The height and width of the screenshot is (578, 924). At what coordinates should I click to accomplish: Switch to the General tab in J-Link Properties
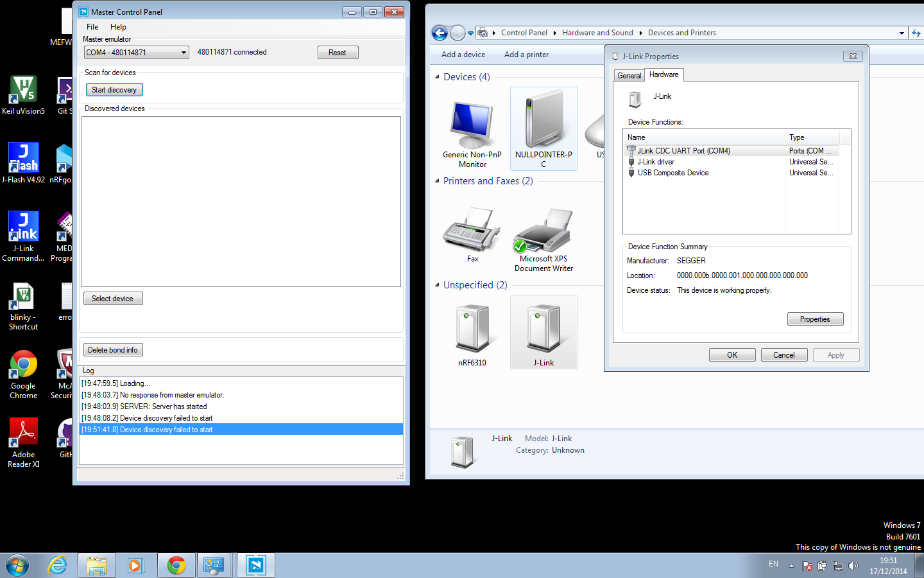[629, 76]
